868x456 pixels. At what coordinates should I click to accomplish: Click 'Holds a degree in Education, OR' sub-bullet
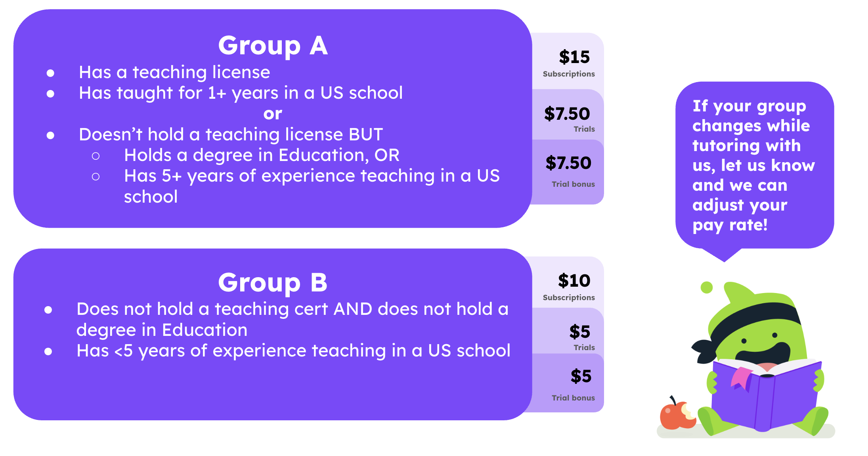pos(262,155)
